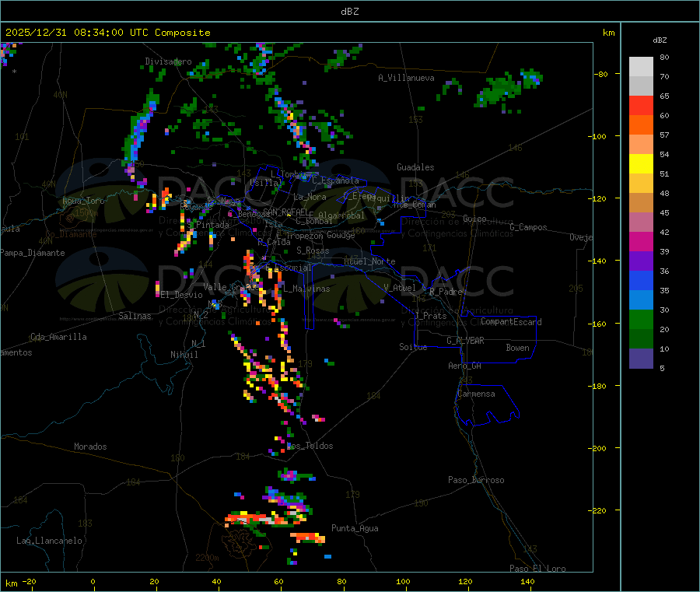Screen dimensions: 700x592
Task: Click the -80 km vertical axis tick
Action: point(601,74)
